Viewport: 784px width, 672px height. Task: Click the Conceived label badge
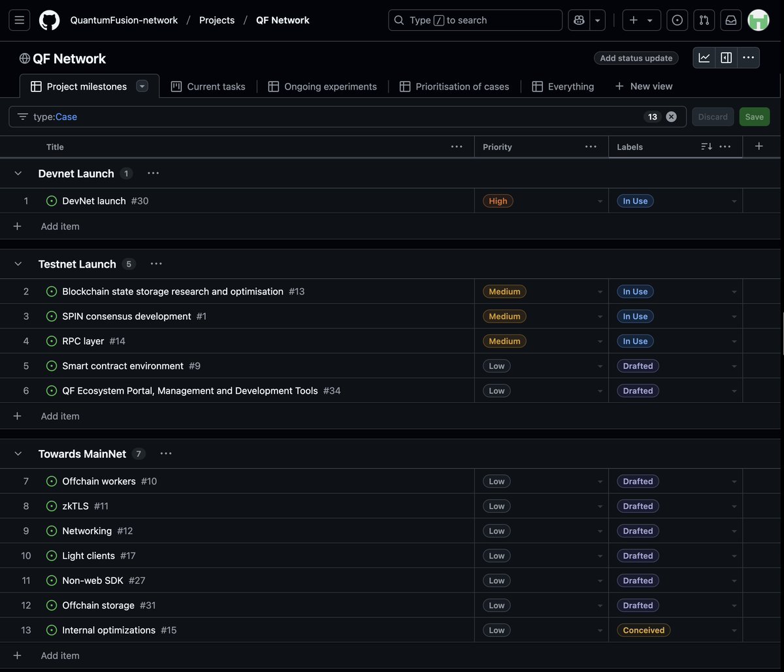tap(644, 630)
